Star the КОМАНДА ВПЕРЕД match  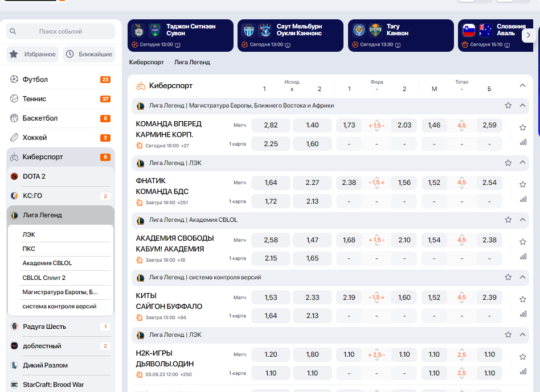click(523, 127)
